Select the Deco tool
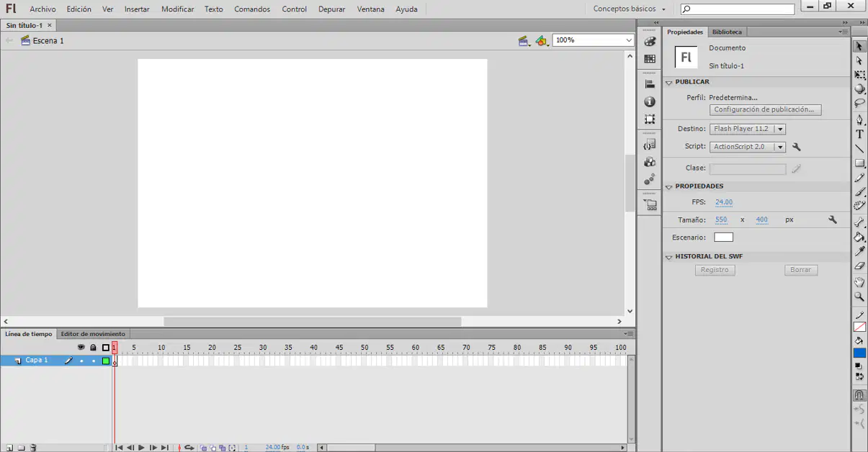The width and height of the screenshot is (868, 452). [x=859, y=206]
